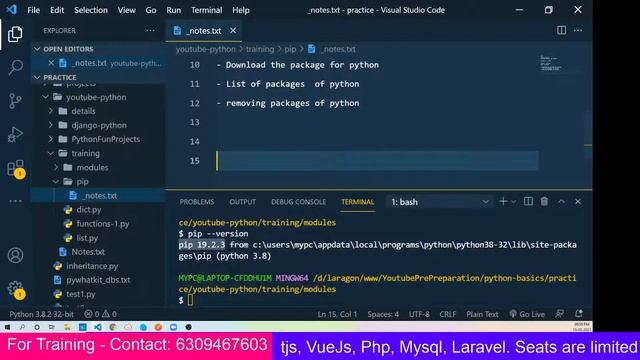
Task: Select Python 3.8.2 32-bit interpreter status
Action: pos(42,314)
